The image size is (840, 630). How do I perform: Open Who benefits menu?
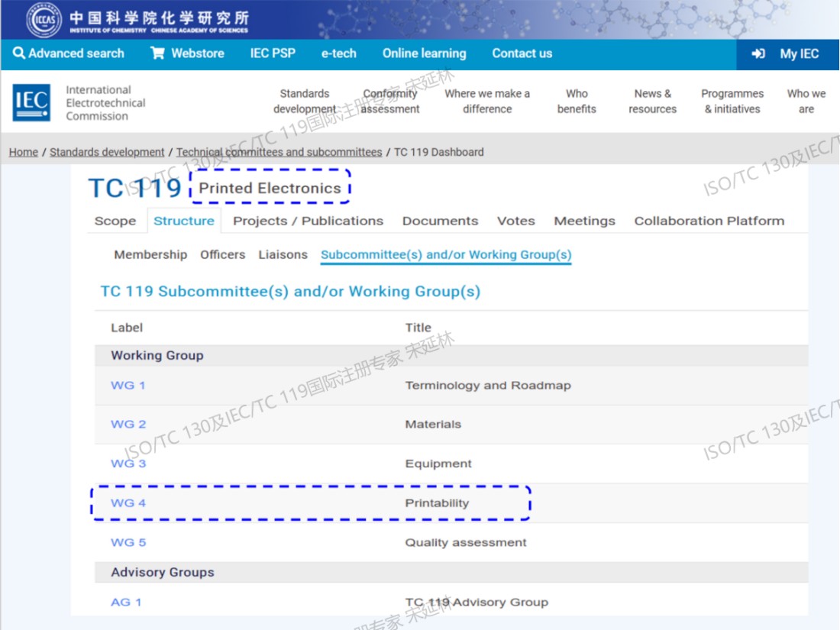pos(577,102)
